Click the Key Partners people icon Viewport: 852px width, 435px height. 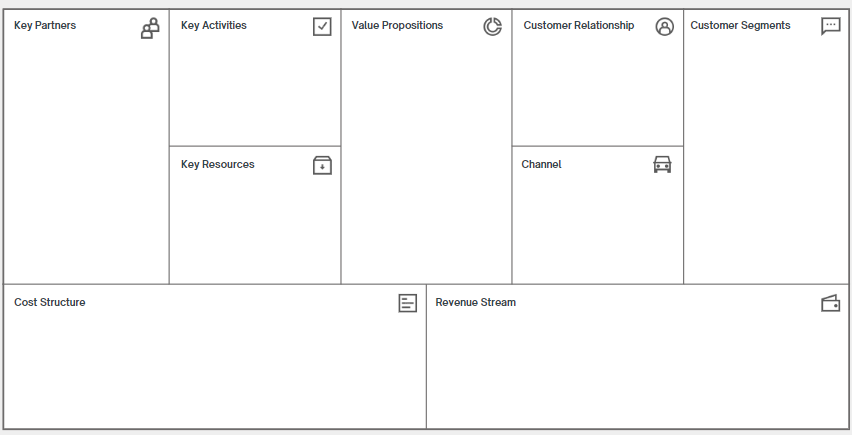tap(150, 28)
